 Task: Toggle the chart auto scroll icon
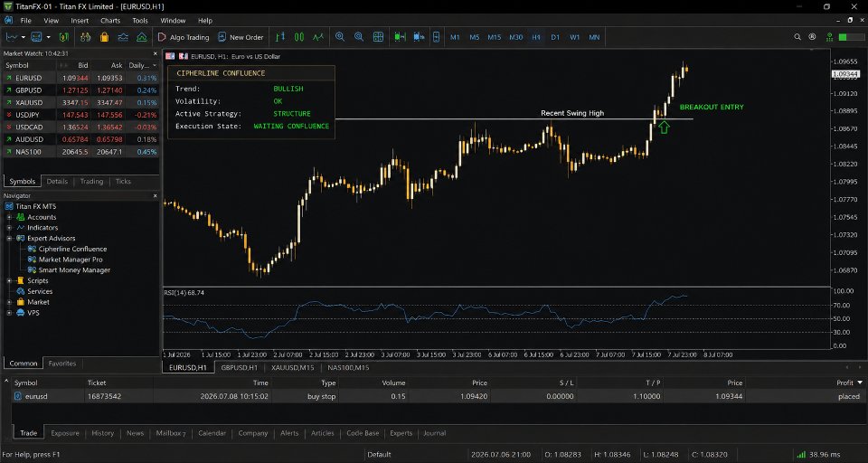coord(400,37)
